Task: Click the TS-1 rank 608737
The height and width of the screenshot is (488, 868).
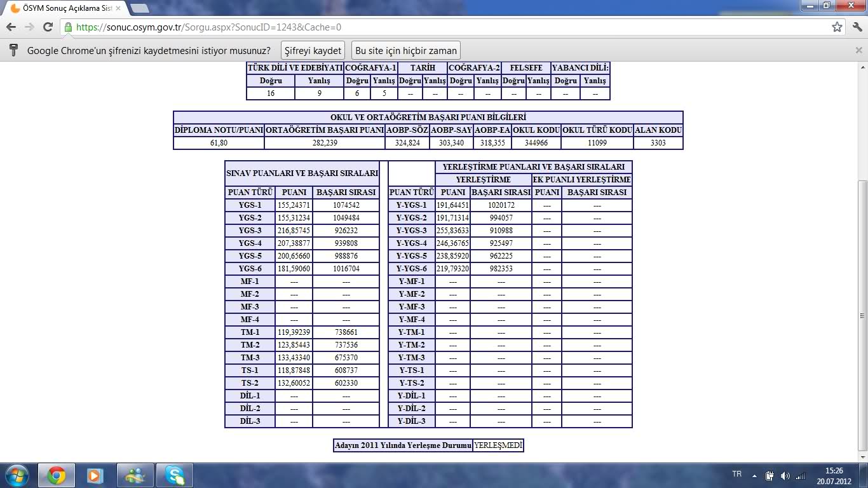Action: tap(346, 370)
